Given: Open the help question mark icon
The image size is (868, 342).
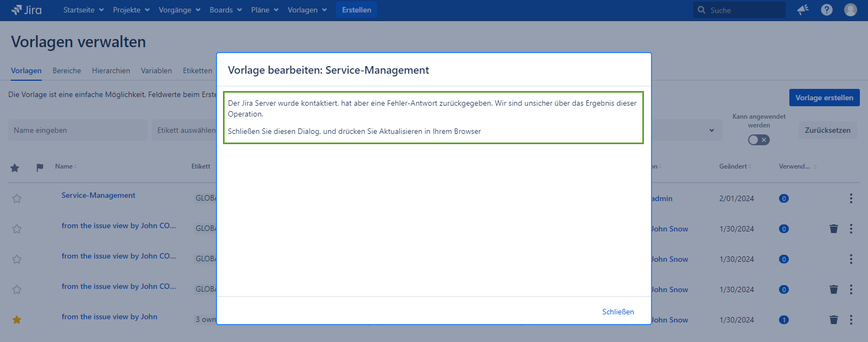Looking at the screenshot, I should (827, 10).
